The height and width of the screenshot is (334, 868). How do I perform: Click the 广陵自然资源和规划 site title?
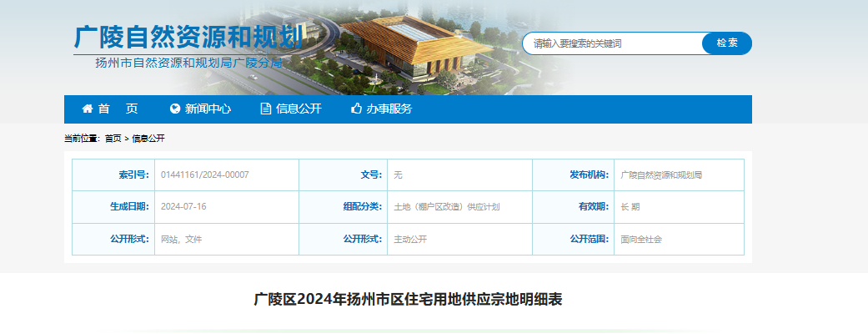188,38
